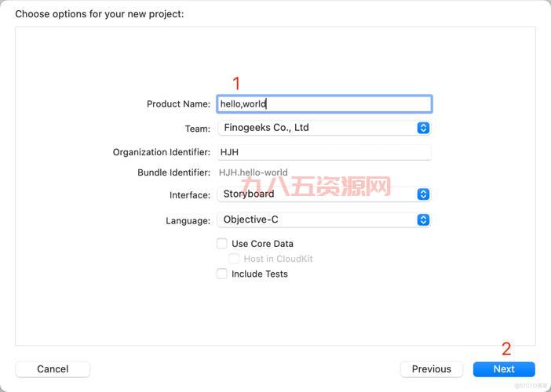
Task: Check the Host in CloudKit box
Action: coord(234,259)
